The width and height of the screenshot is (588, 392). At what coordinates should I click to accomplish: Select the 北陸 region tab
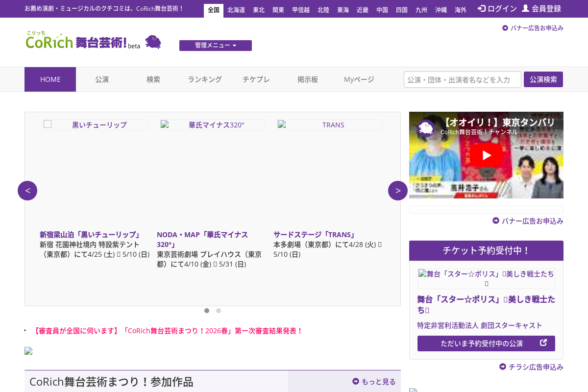(x=323, y=10)
